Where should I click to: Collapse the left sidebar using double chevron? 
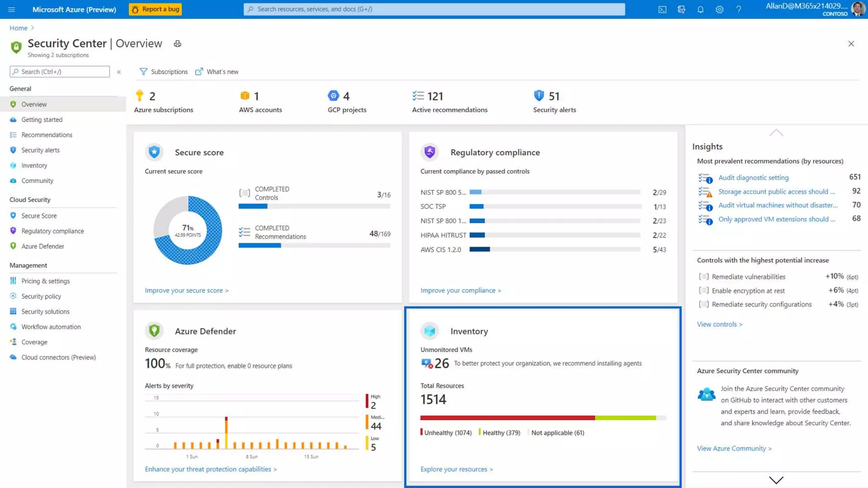tap(119, 72)
